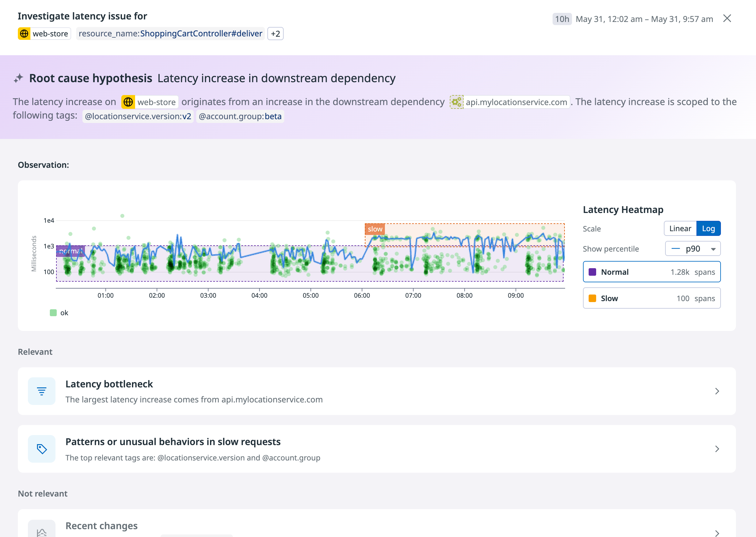Click the globe icon next to web-store in hypothesis
756x537 pixels.
[x=128, y=102]
